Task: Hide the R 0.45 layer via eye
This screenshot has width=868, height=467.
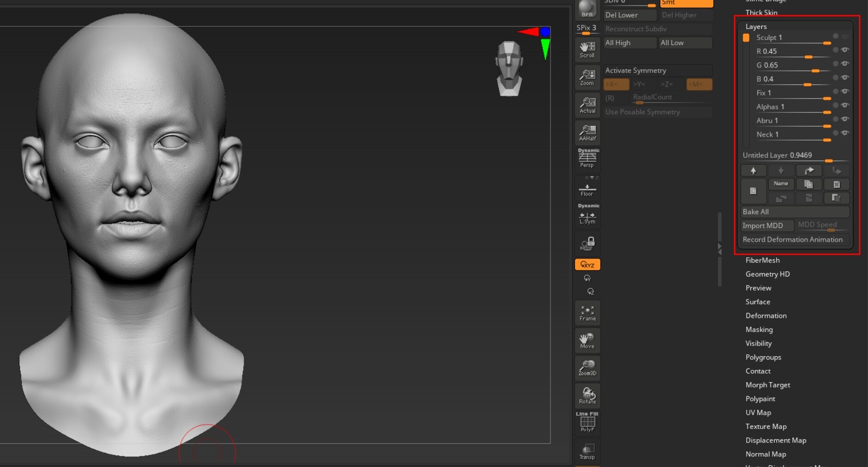Action: [845, 50]
